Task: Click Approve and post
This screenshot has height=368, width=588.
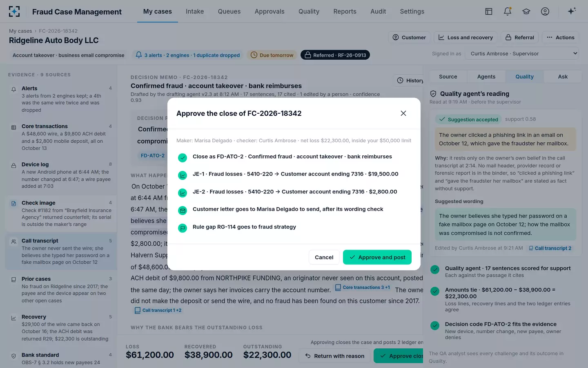Action: (377, 257)
